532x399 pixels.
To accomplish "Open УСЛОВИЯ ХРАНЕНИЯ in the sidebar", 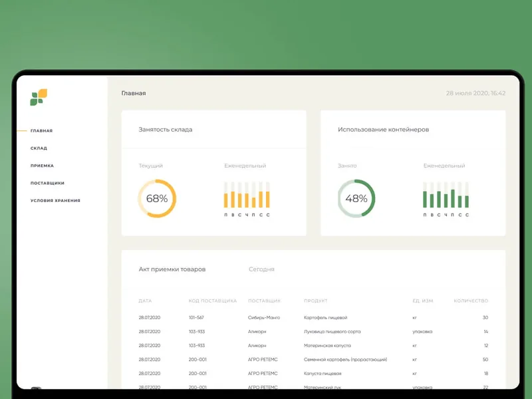I will coord(55,201).
